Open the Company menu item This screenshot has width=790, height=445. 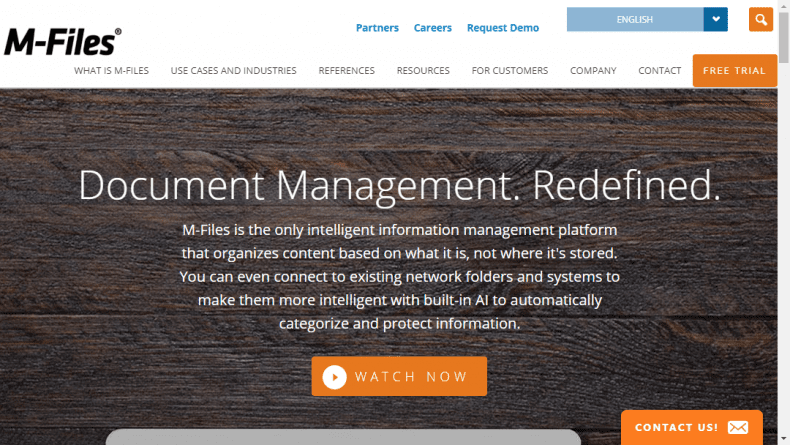[593, 71]
